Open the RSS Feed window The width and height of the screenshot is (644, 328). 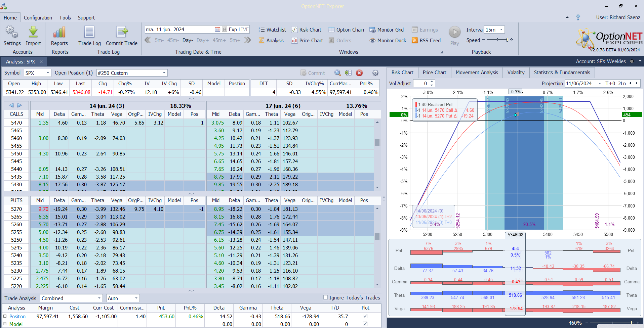426,41
